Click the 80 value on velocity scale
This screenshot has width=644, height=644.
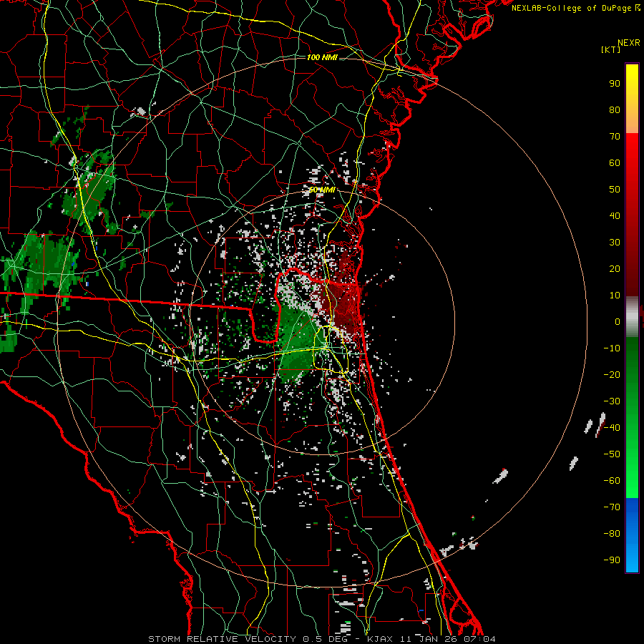pyautogui.click(x=615, y=110)
